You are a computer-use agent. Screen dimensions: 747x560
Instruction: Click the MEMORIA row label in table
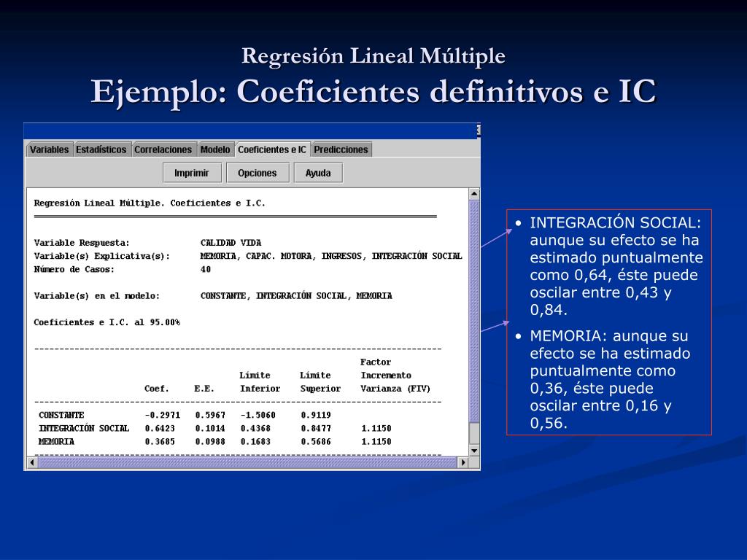click(x=56, y=442)
